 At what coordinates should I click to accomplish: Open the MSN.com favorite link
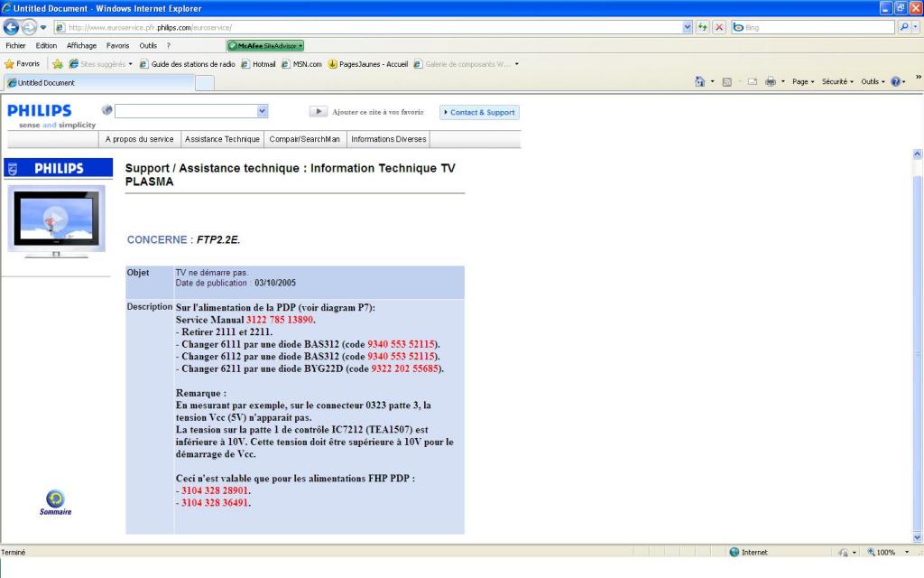point(301,64)
